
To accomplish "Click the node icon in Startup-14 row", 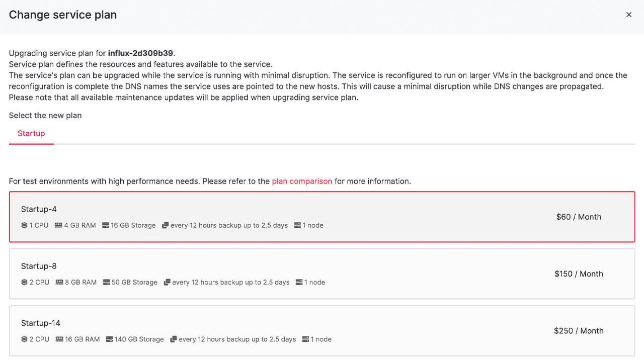I will tap(305, 339).
